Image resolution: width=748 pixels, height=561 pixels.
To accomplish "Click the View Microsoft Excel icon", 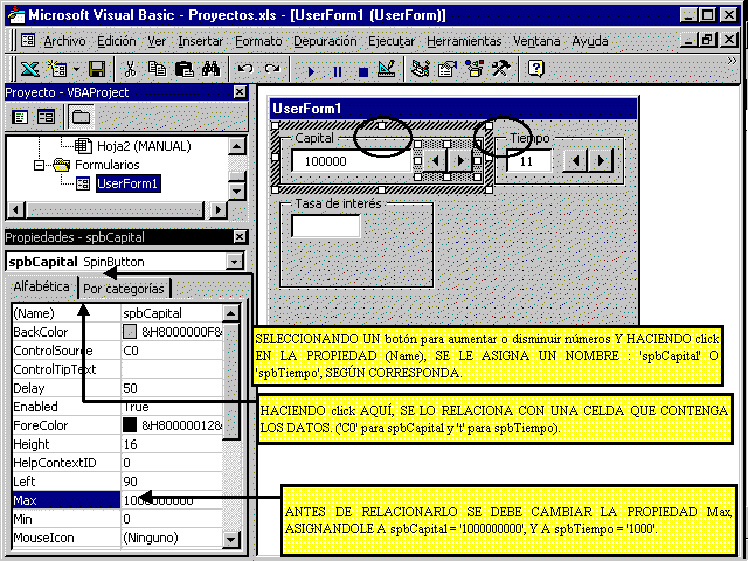I will (30, 70).
